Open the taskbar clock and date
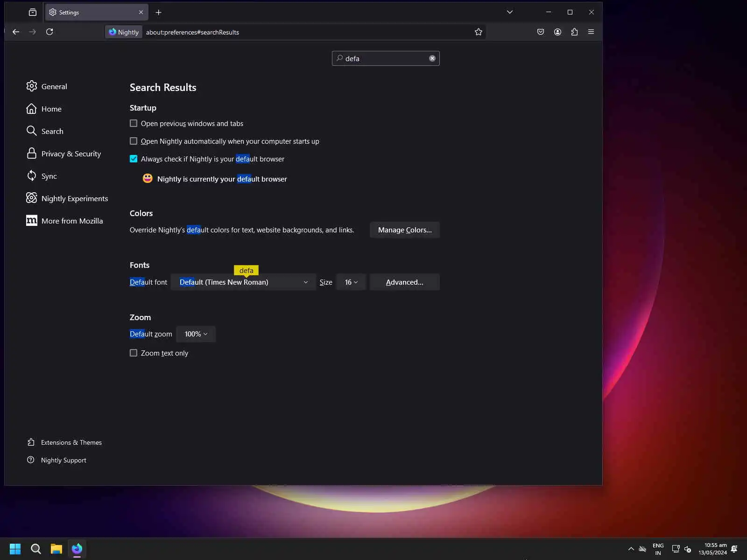The height and width of the screenshot is (560, 747). click(x=713, y=549)
